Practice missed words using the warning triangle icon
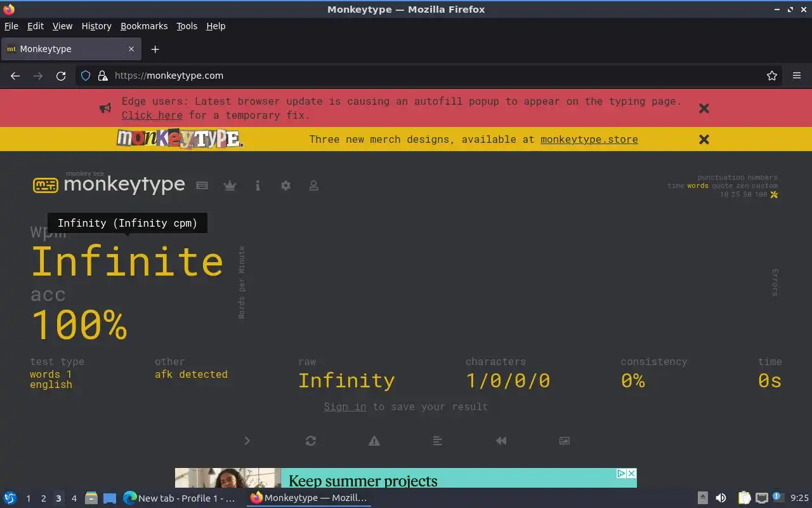This screenshot has height=508, width=812. tap(374, 441)
